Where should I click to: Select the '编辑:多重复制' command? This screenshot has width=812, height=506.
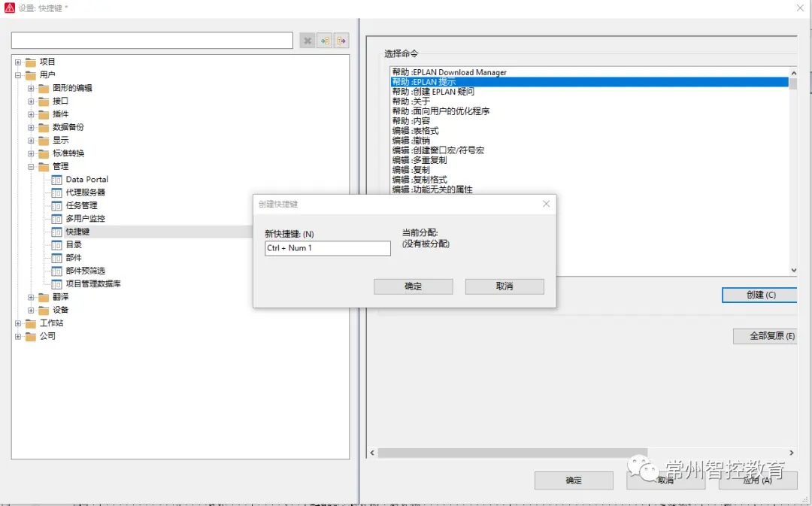pyautogui.click(x=589, y=161)
